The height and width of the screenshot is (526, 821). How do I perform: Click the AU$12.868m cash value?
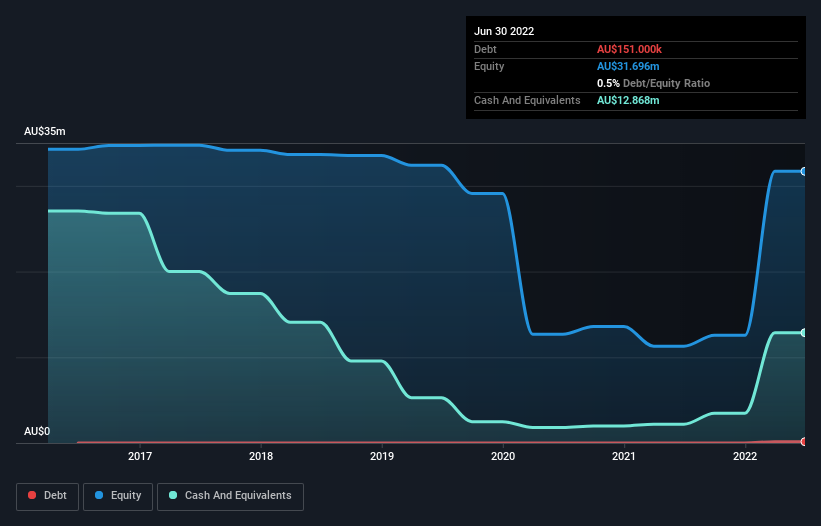(x=628, y=100)
